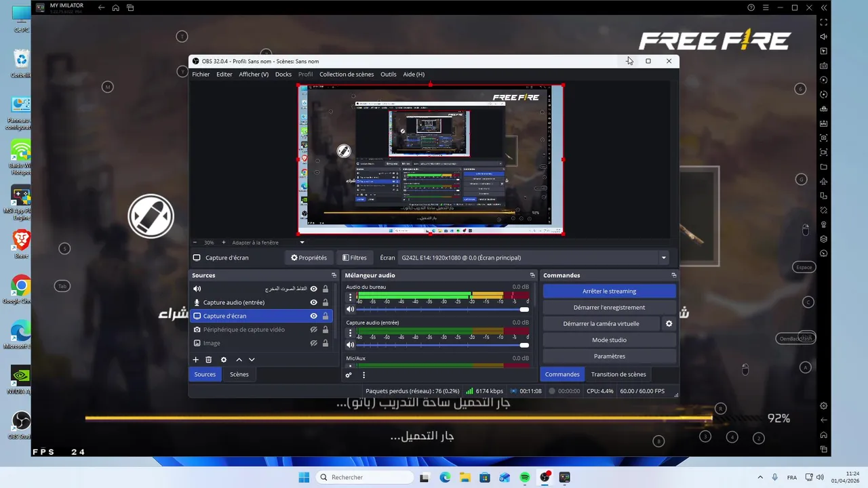The width and height of the screenshot is (868, 488).
Task: Open Aide (H) menu
Action: pos(414,74)
